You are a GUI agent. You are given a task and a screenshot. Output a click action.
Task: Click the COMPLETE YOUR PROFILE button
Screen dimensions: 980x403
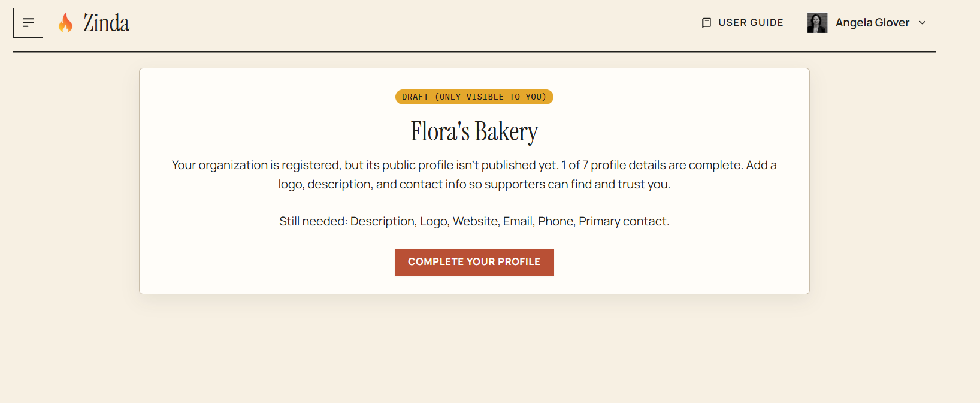click(474, 262)
